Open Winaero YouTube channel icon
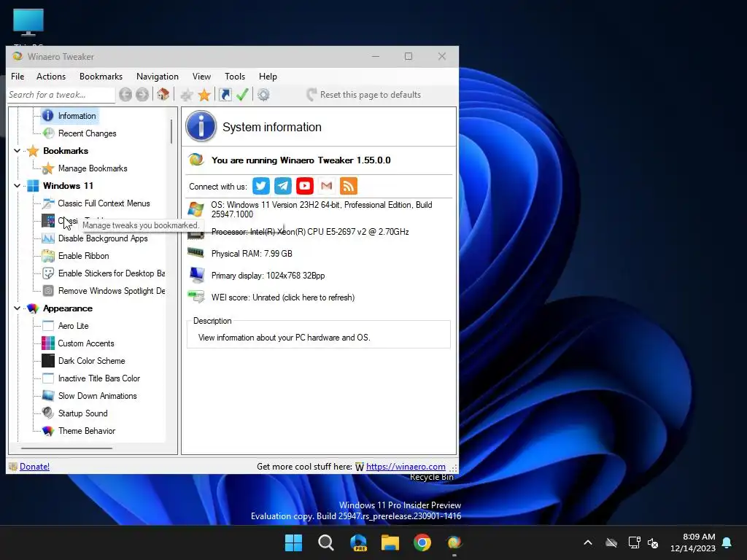747x560 pixels. pos(305,186)
